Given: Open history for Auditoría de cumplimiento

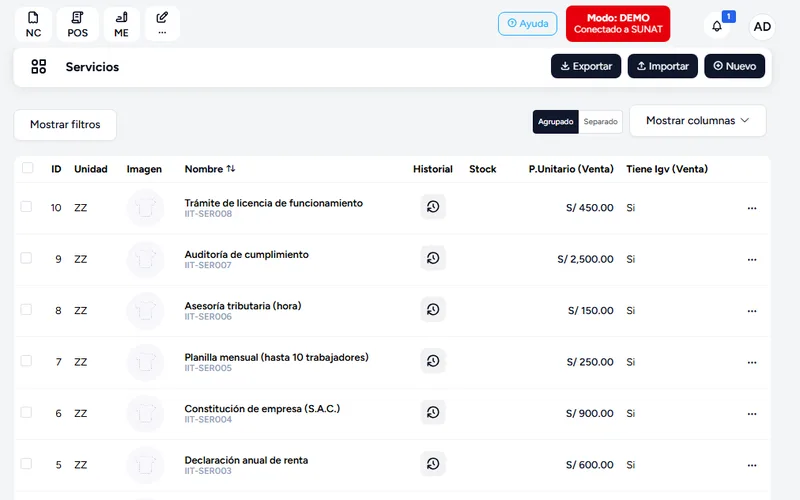Looking at the screenshot, I should tap(433, 258).
